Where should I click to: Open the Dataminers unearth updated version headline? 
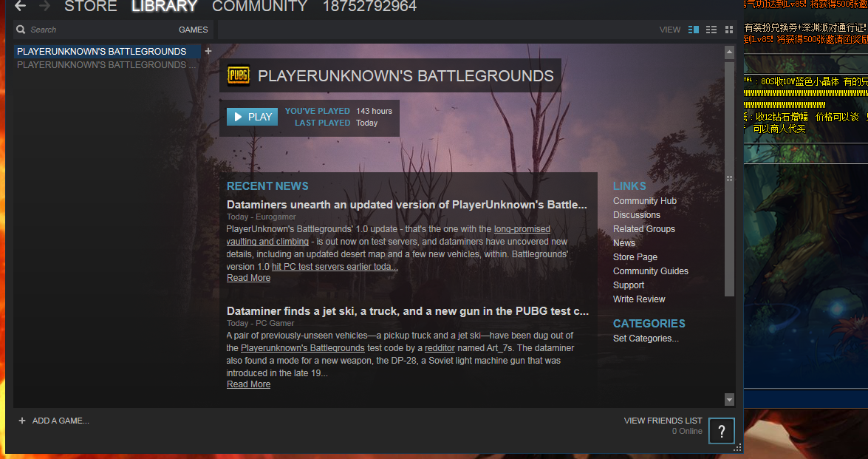pos(407,205)
